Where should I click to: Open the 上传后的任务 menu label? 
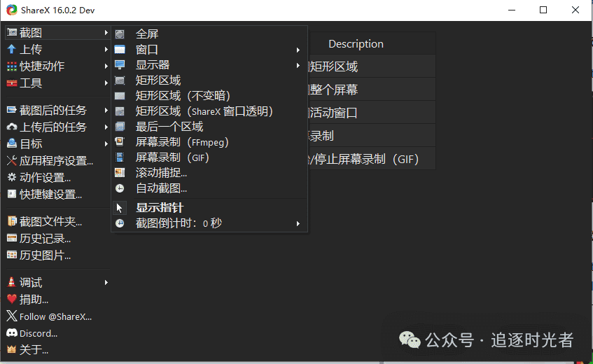pos(53,127)
